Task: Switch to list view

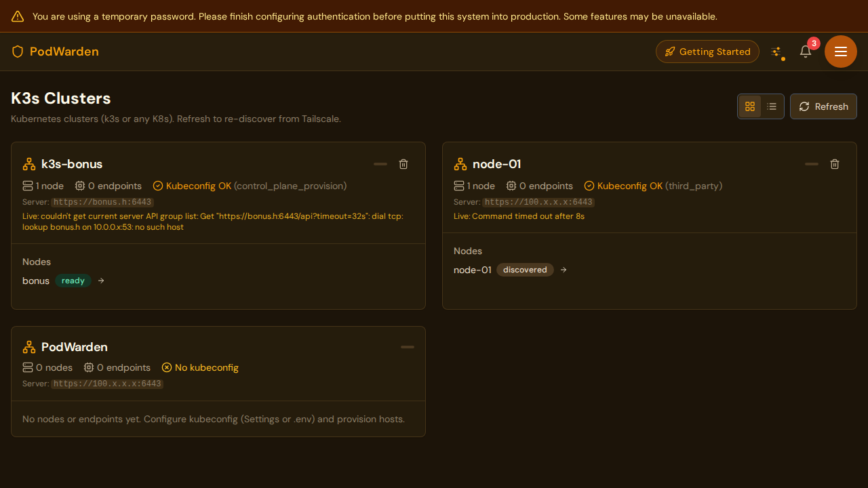Action: tap(772, 106)
